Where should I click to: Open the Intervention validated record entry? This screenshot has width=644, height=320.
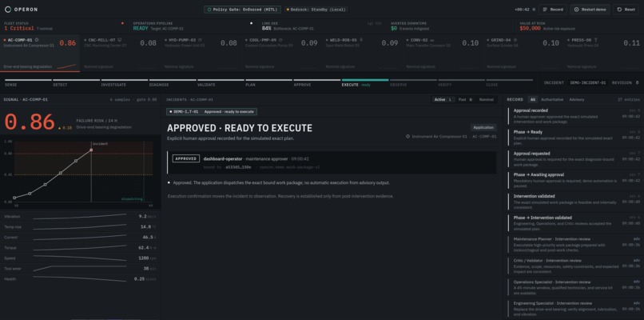[x=574, y=202]
